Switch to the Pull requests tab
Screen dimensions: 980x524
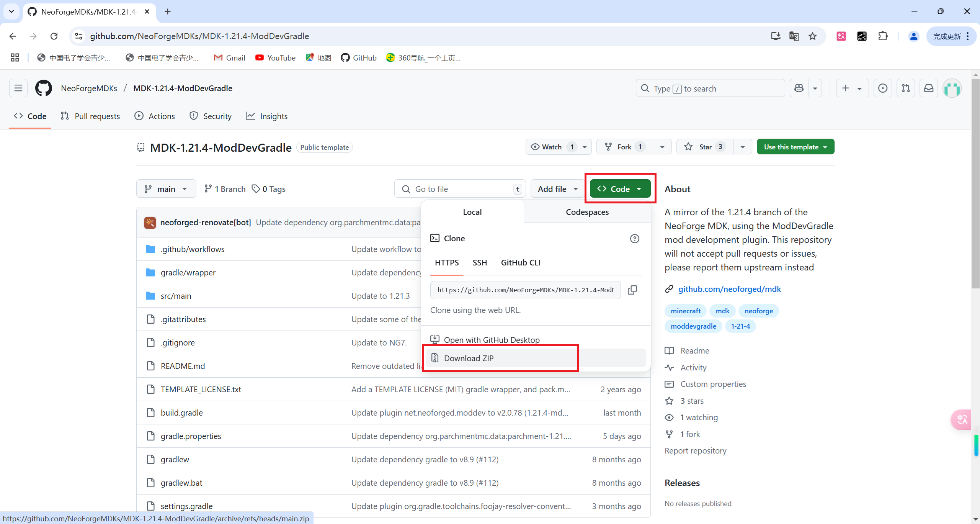(x=90, y=116)
